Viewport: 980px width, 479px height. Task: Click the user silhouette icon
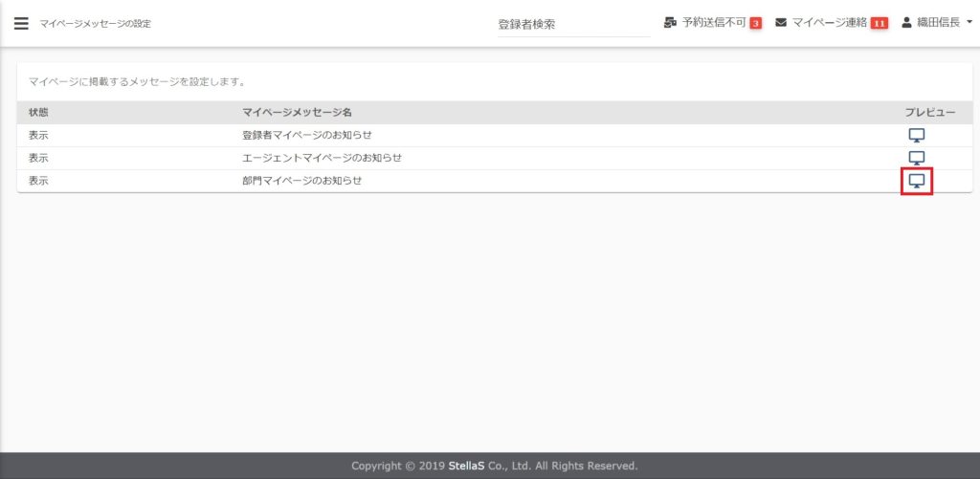907,23
